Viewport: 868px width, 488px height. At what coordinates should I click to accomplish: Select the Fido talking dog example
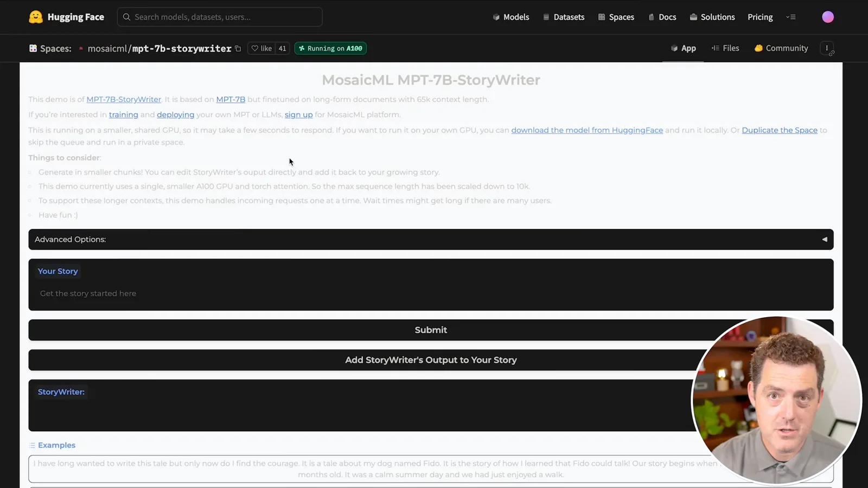(x=431, y=469)
